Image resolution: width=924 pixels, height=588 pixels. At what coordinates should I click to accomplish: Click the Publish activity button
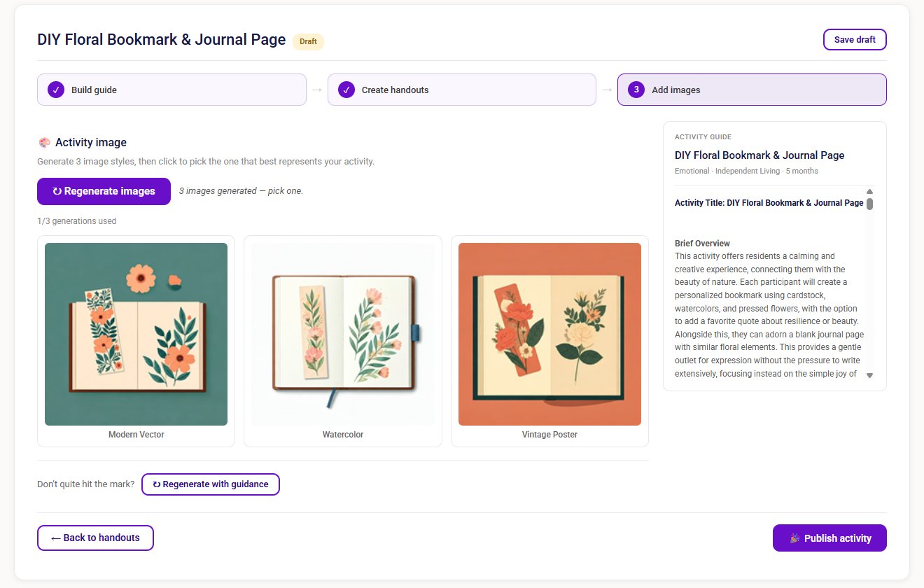click(829, 538)
